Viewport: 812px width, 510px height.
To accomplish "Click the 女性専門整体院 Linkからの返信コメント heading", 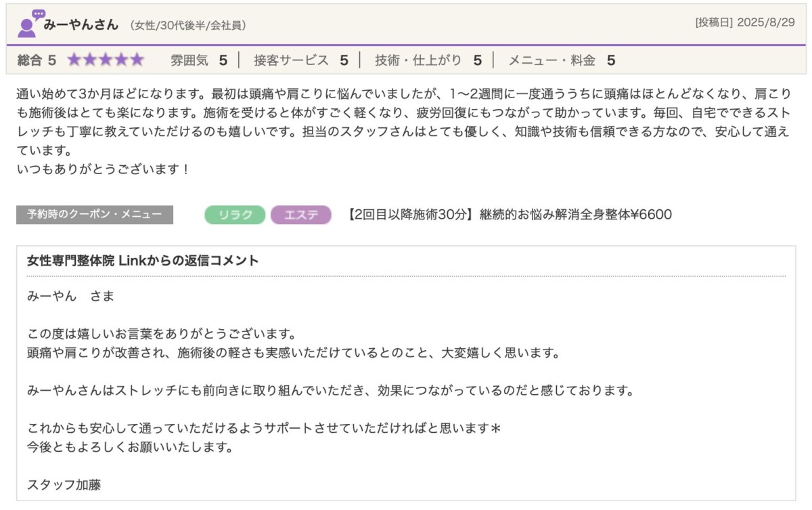I will [x=143, y=261].
